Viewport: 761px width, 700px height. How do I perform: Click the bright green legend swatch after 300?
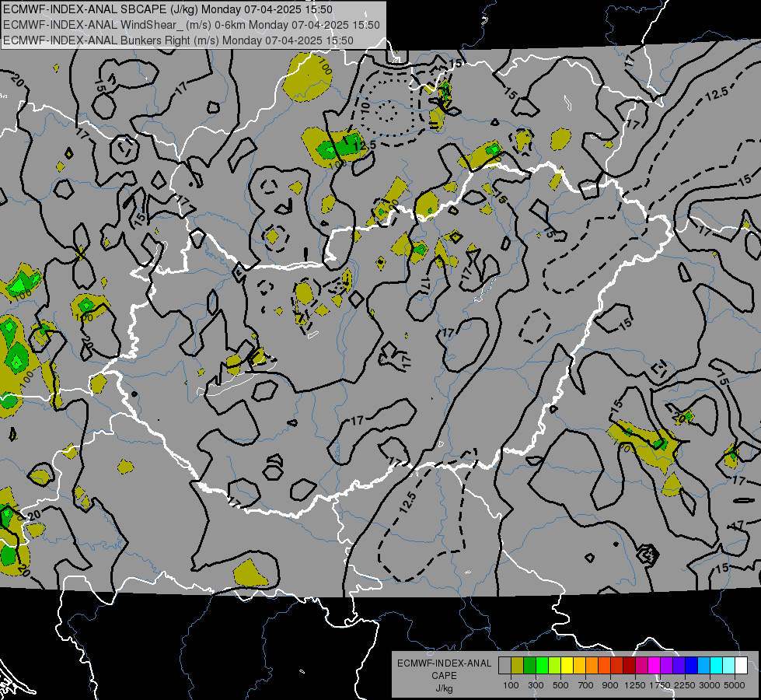pos(542,666)
